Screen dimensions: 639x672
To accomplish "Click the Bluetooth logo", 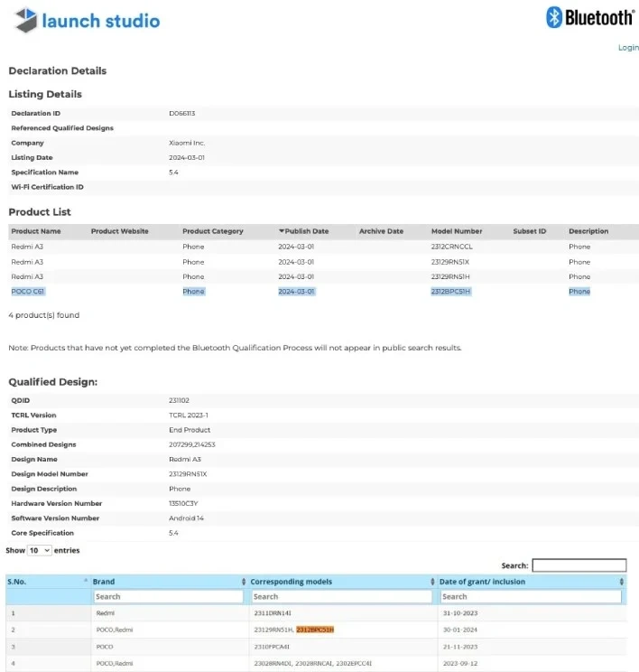I will [590, 17].
